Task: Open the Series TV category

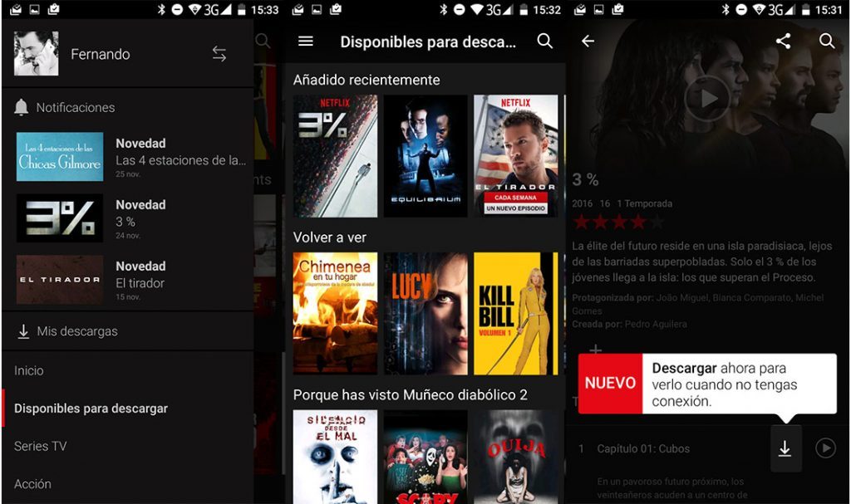Action: click(x=40, y=446)
